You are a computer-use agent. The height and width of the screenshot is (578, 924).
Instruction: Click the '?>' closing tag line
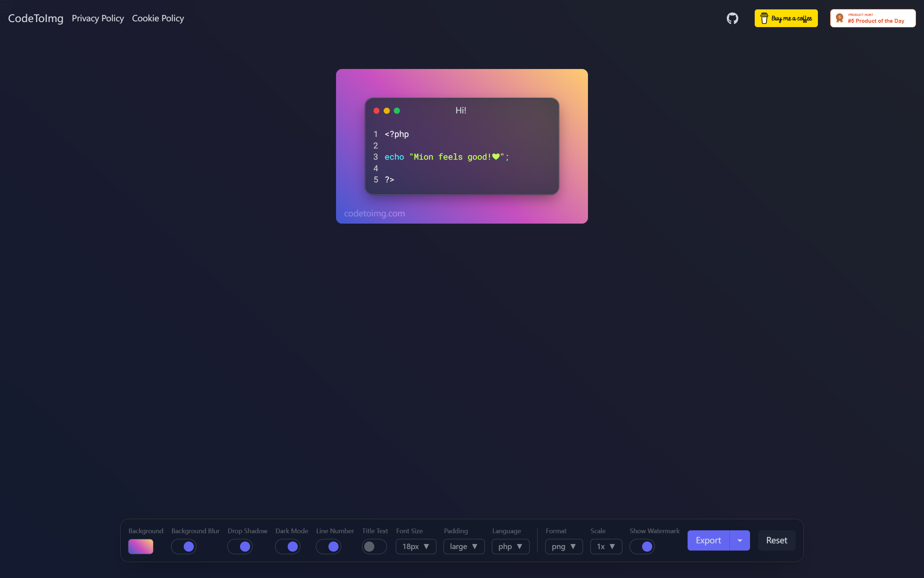[389, 180]
